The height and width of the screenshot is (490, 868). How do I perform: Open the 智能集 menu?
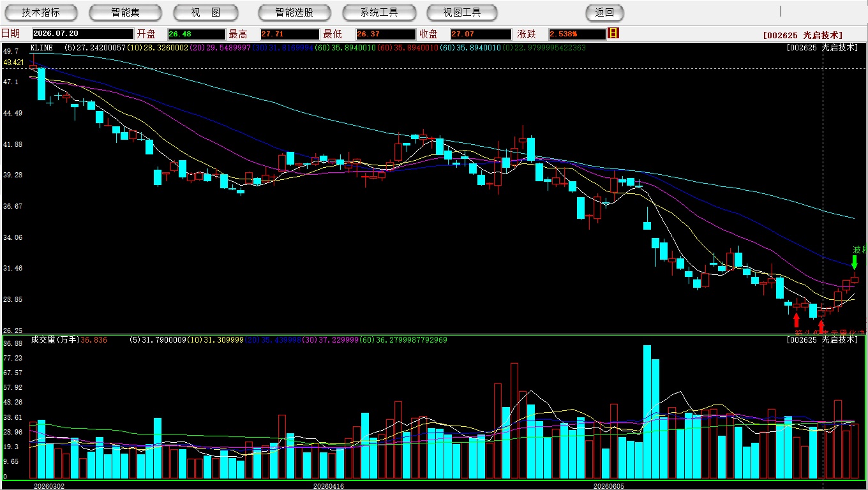pos(125,12)
